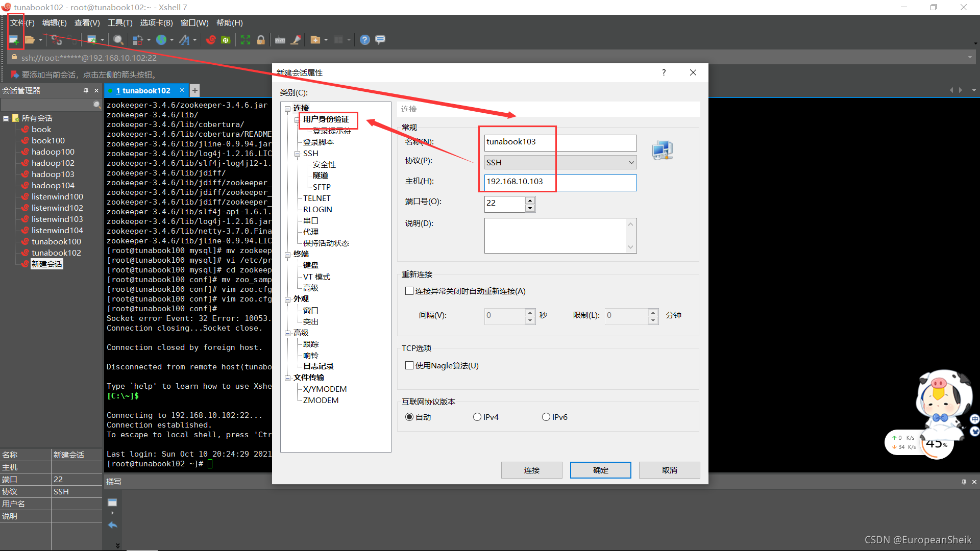Enable the Nagle algorithm checkbox

point(409,365)
